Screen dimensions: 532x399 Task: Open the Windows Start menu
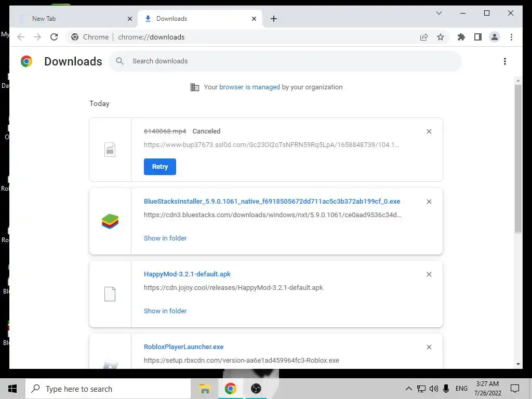(x=12, y=389)
